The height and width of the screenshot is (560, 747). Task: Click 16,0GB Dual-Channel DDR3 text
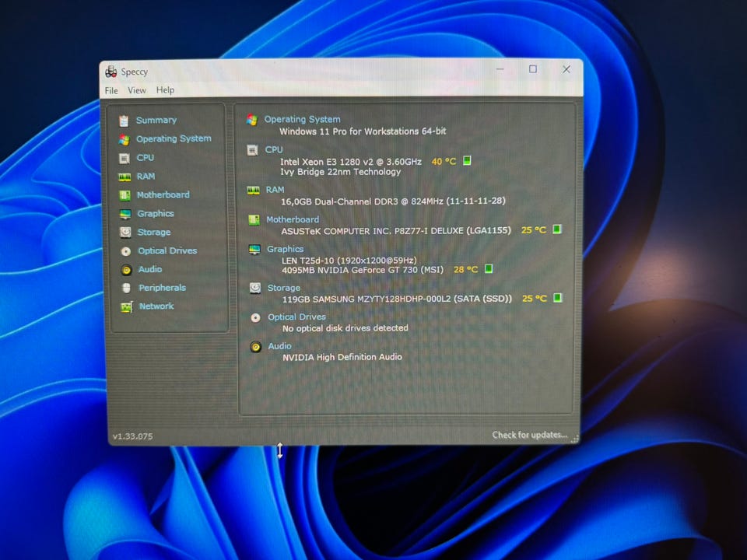pyautogui.click(x=393, y=201)
